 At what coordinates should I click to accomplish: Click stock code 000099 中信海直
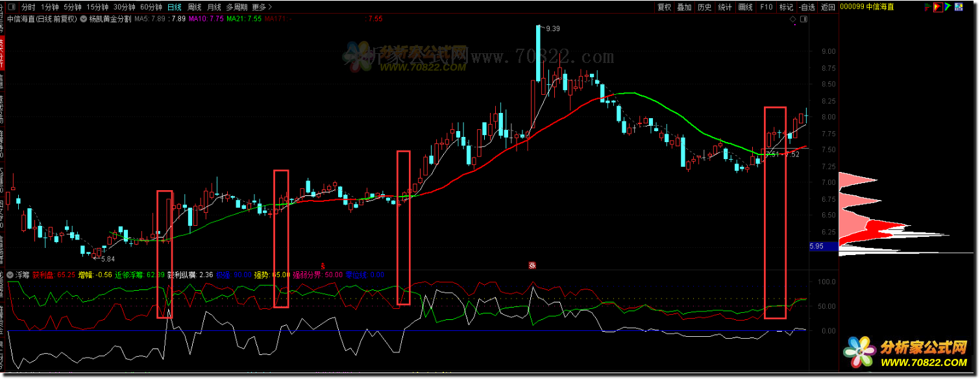(x=866, y=7)
